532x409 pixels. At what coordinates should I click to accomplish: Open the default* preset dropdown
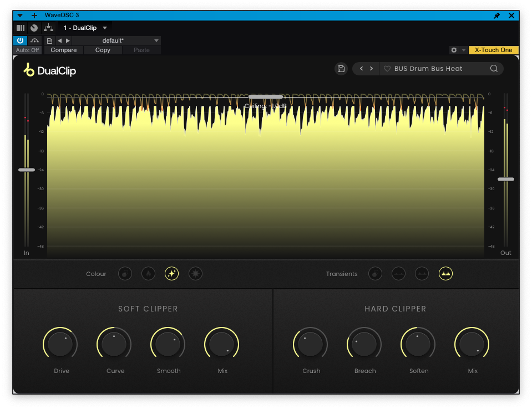[x=116, y=40]
